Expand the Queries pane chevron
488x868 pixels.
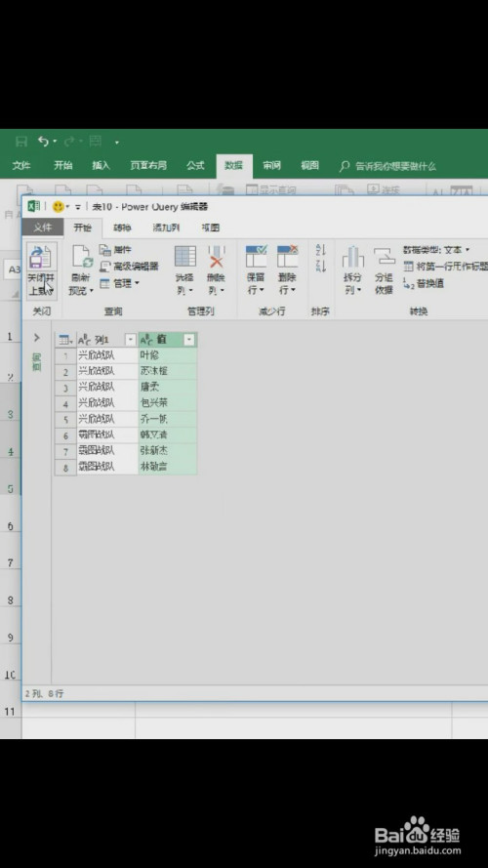[37, 338]
